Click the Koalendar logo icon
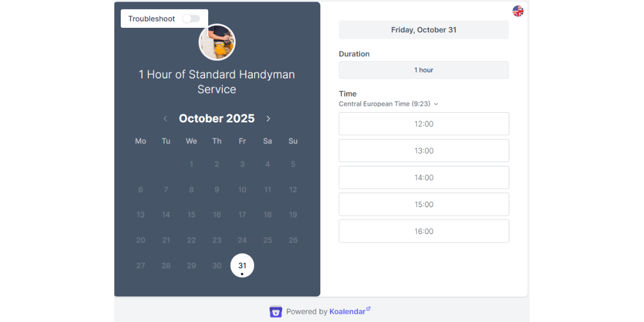Screen dimensions: 644x322 (275, 311)
